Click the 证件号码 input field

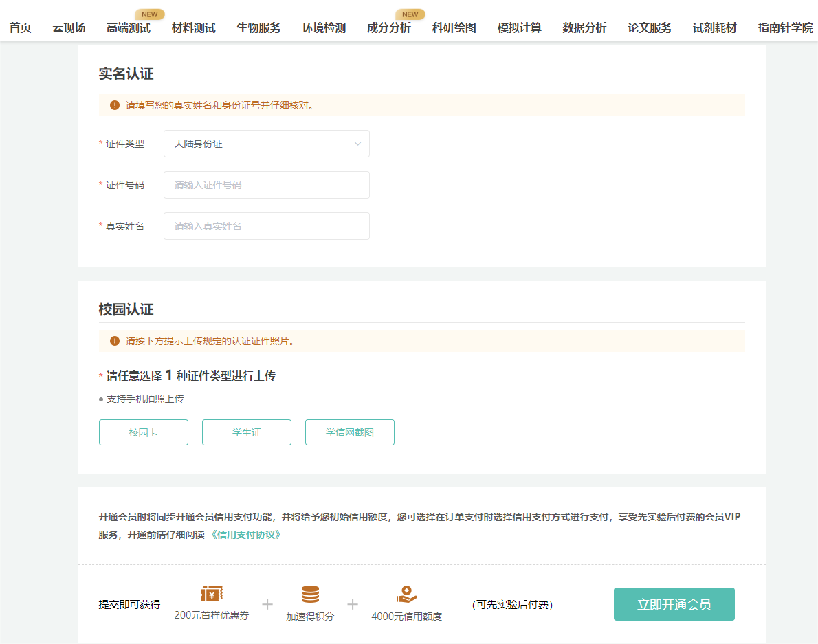(x=267, y=184)
